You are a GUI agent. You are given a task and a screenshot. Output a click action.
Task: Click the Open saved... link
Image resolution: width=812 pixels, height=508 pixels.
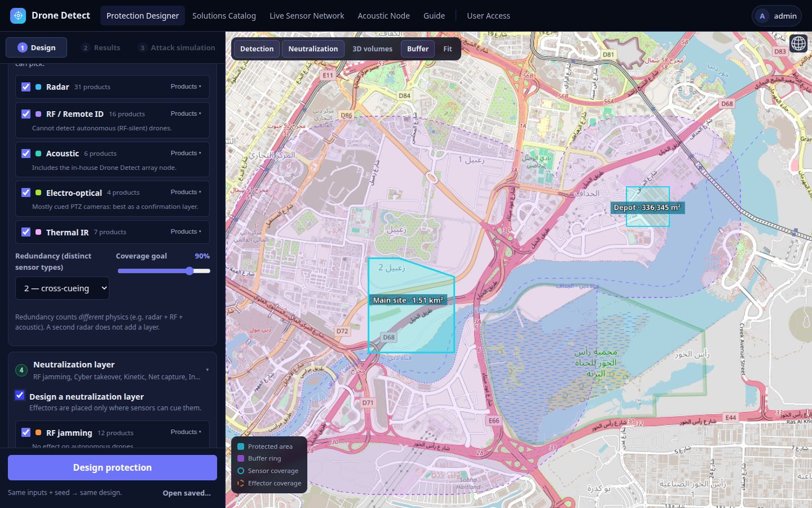187,493
